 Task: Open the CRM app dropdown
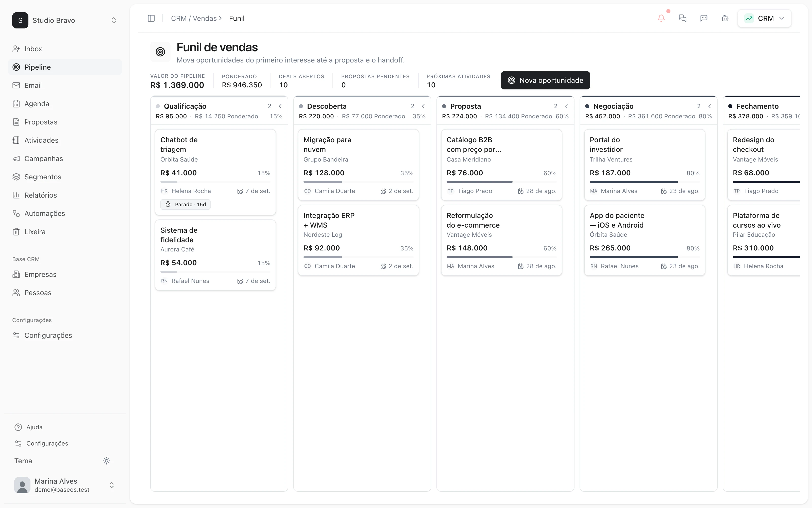point(764,19)
